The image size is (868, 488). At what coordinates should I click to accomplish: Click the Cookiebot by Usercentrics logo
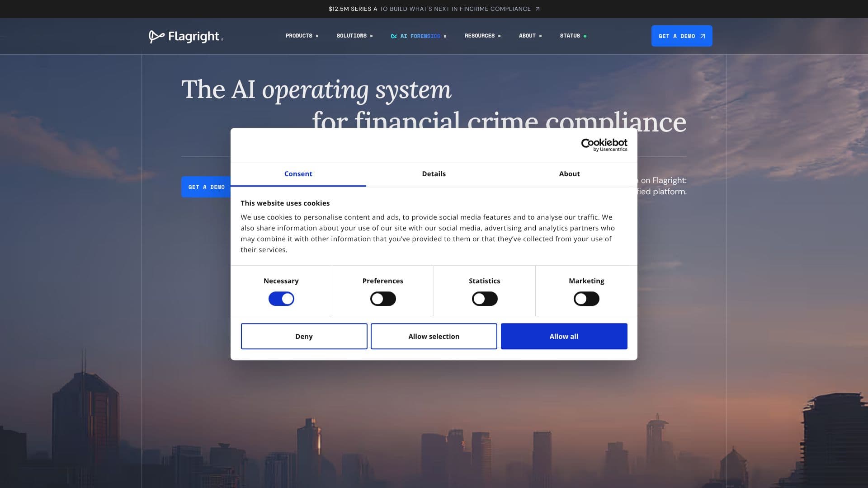coord(604,145)
